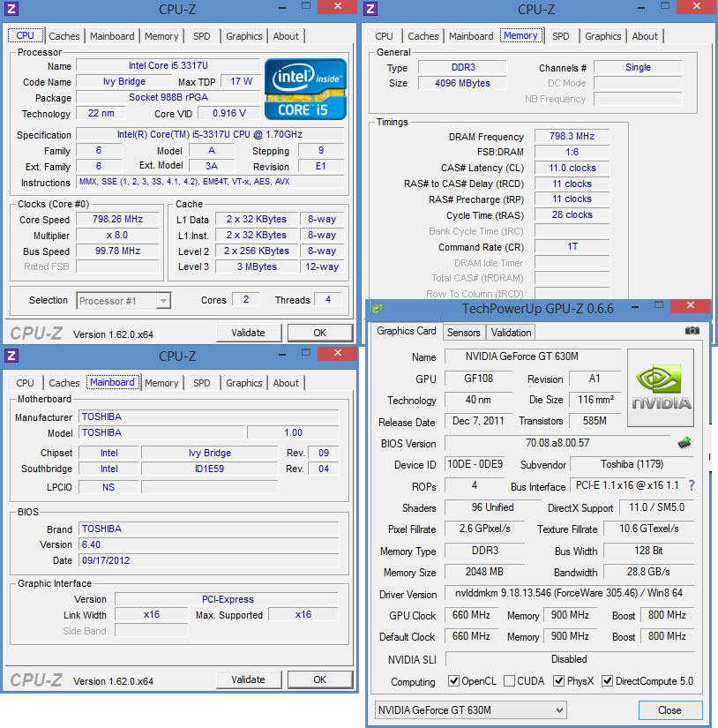Screen dimensions: 718x728
Task: Click the CPU-Z icon in Memory window title bar
Action: click(370, 8)
